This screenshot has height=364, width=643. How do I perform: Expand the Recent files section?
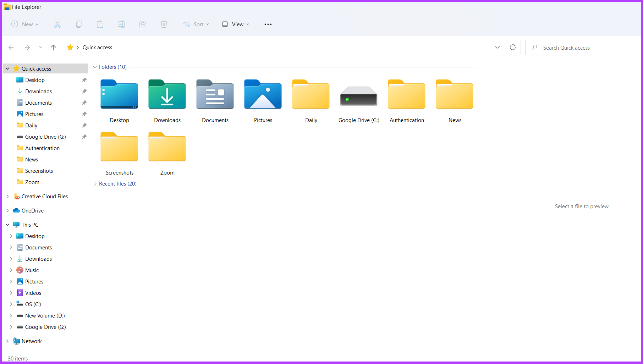[x=95, y=184]
